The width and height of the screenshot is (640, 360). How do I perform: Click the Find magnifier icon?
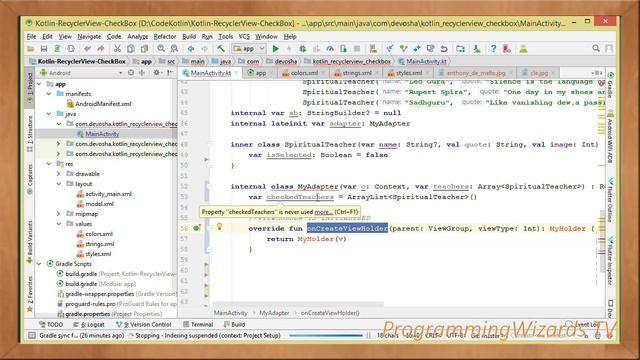(x=161, y=49)
